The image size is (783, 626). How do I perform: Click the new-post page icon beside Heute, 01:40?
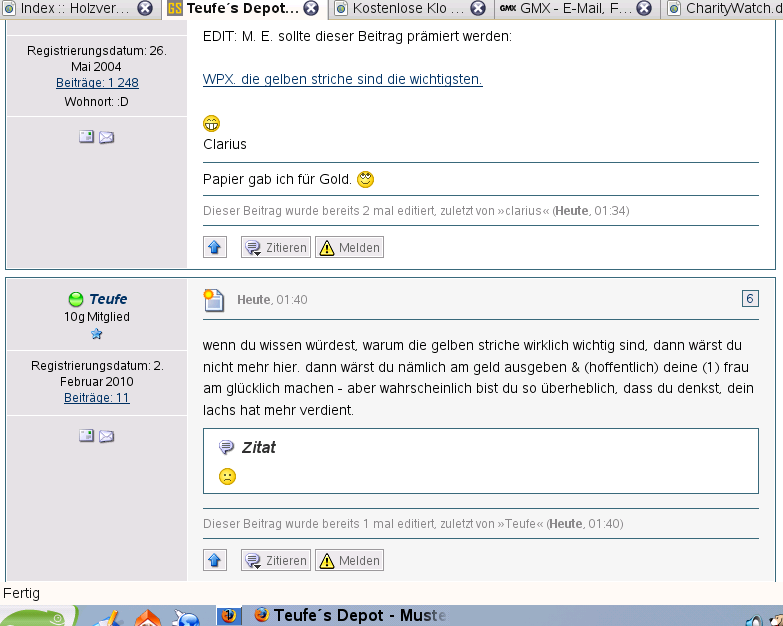pyautogui.click(x=213, y=299)
